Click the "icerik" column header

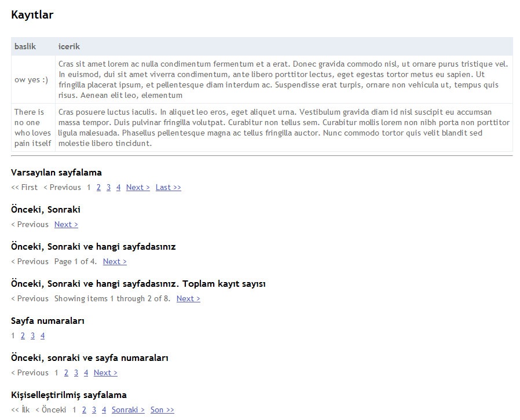[x=69, y=46]
